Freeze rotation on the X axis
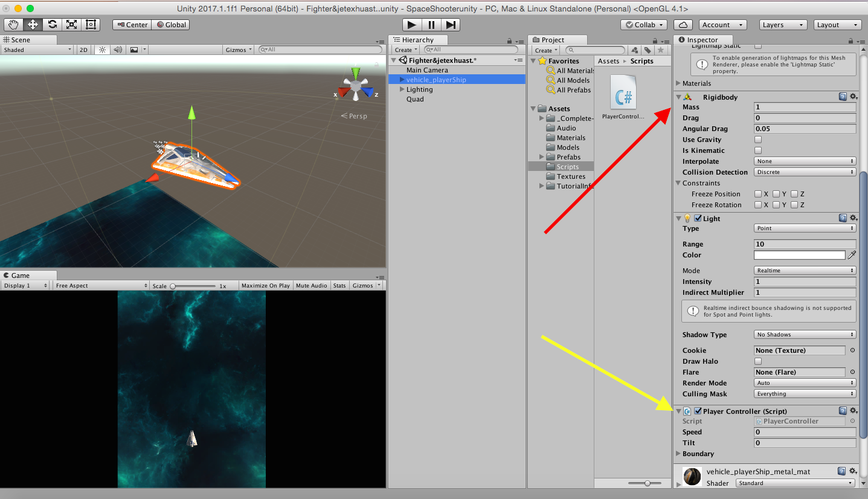The image size is (868, 499). point(758,204)
